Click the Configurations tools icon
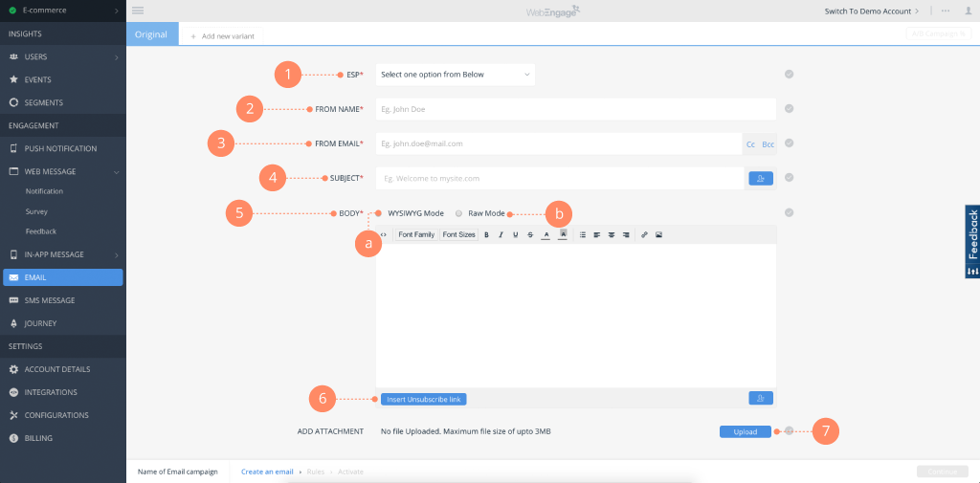 13,415
